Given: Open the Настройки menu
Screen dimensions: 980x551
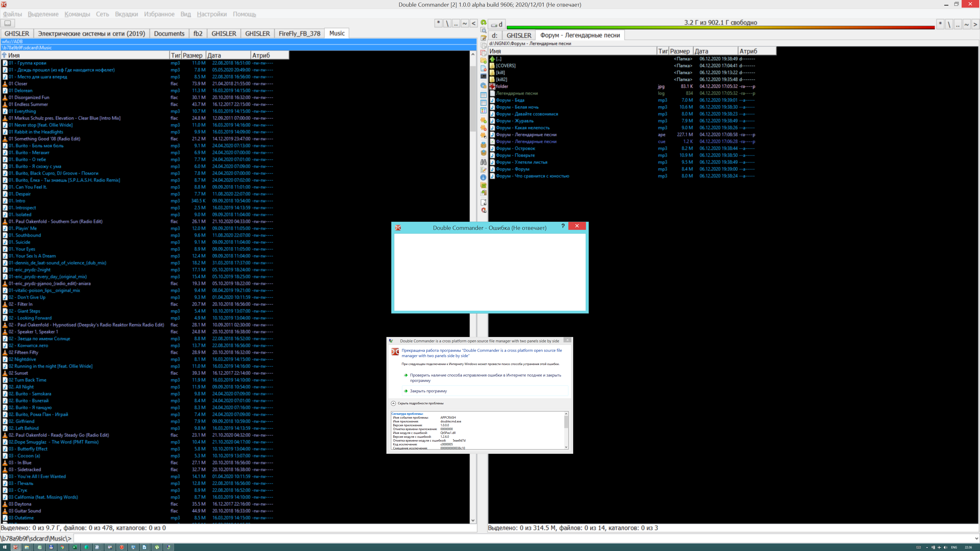Looking at the screenshot, I should (x=212, y=14).
